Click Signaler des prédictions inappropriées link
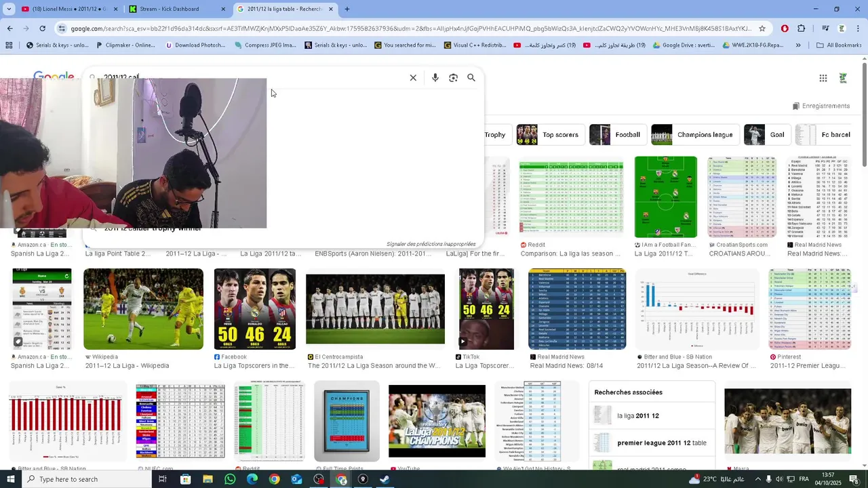Image resolution: width=868 pixels, height=488 pixels. [x=431, y=244]
